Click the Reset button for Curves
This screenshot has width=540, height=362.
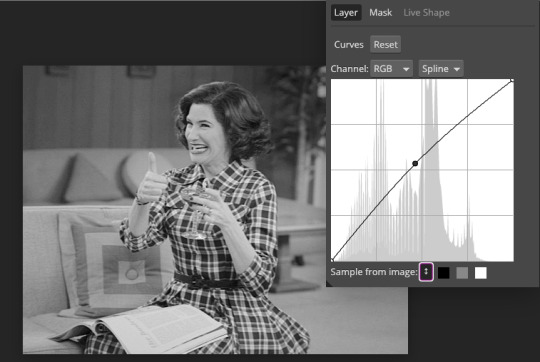tap(385, 44)
